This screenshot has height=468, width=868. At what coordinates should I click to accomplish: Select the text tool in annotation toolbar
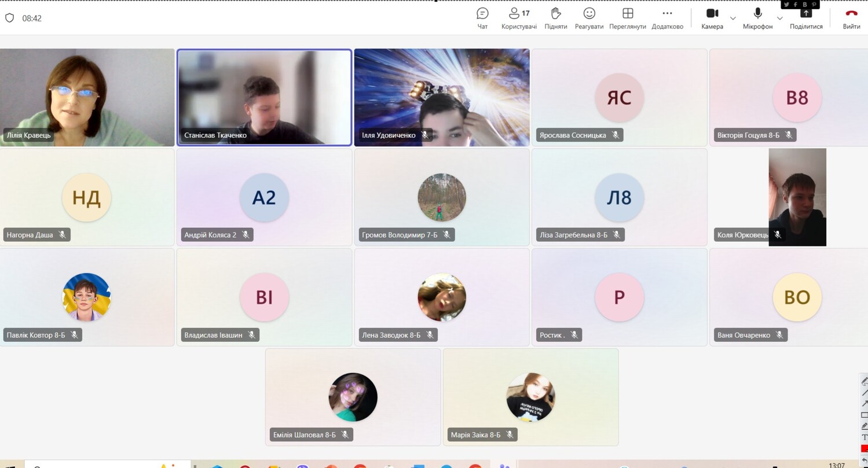point(865,437)
